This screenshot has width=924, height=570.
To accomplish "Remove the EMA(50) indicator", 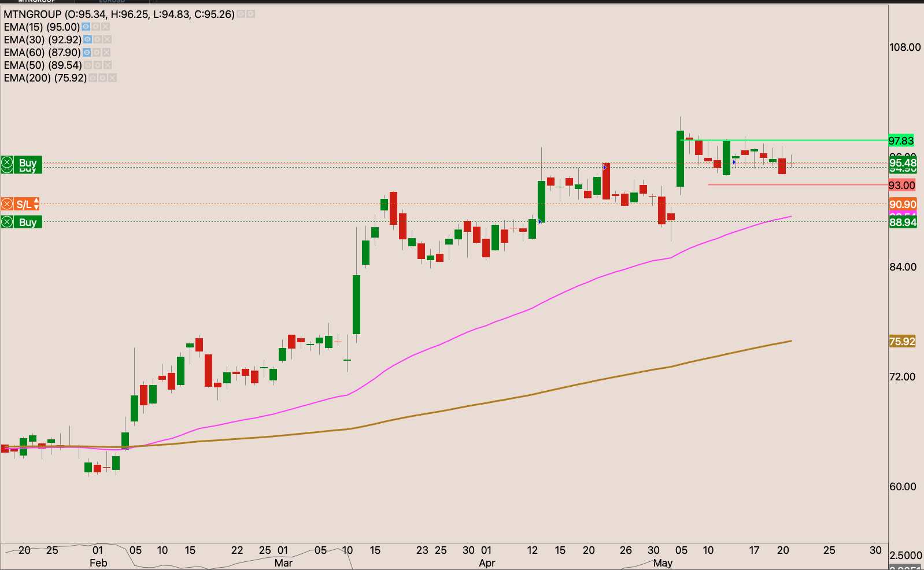I will point(107,65).
